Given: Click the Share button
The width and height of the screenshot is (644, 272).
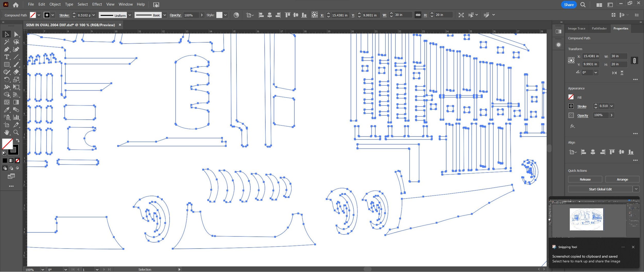Looking at the screenshot, I should pos(569,5).
